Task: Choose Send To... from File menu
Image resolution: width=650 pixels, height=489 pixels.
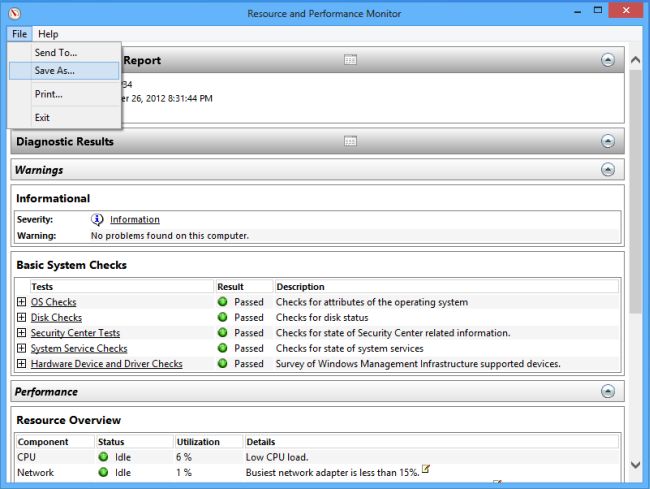Action: (64, 53)
